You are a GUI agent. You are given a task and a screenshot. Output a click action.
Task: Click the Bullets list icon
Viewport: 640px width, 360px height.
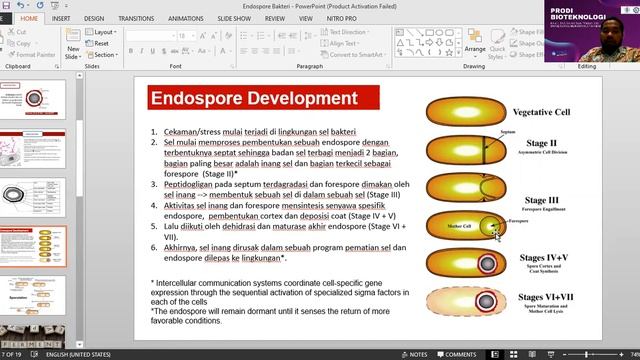[x=244, y=36]
